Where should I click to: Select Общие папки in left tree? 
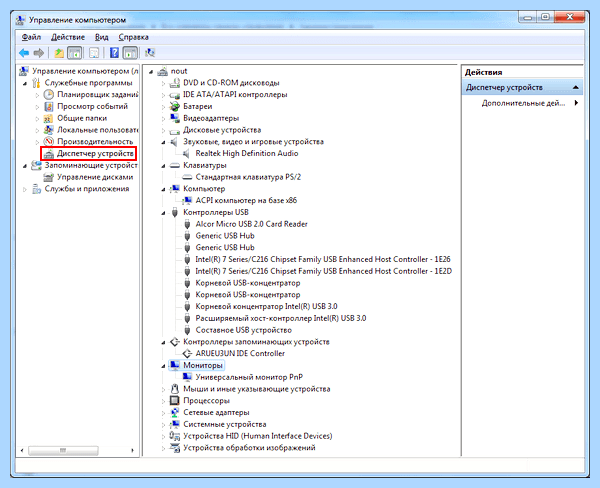click(x=82, y=118)
